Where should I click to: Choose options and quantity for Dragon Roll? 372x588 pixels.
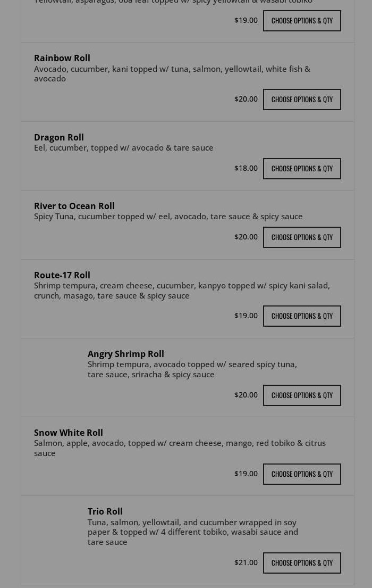(302, 169)
